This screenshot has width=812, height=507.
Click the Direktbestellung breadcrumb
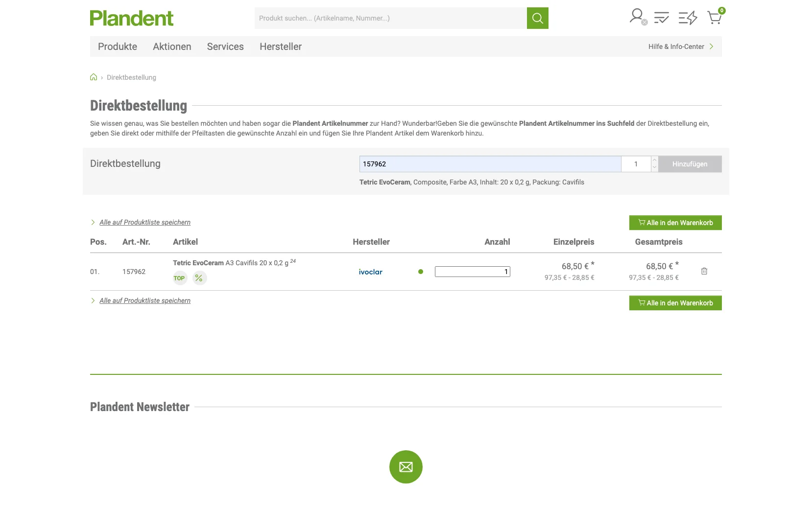(x=131, y=77)
